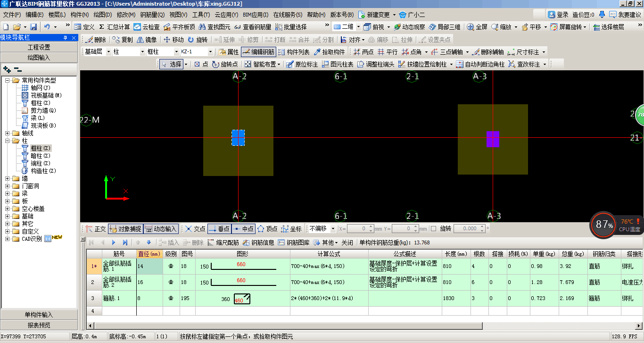Viewport: 644px width, 343px height.
Task: Open the 帮助(H) menu
Action: pos(316,15)
